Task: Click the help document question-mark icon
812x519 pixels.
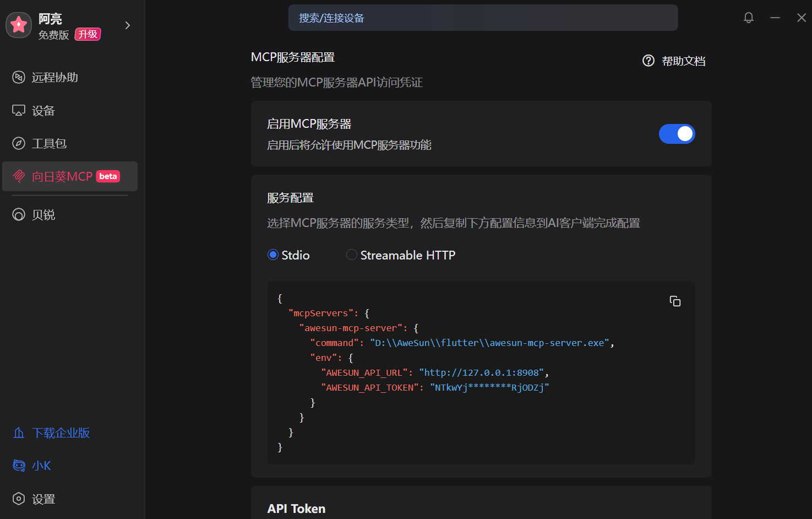Action: tap(648, 61)
